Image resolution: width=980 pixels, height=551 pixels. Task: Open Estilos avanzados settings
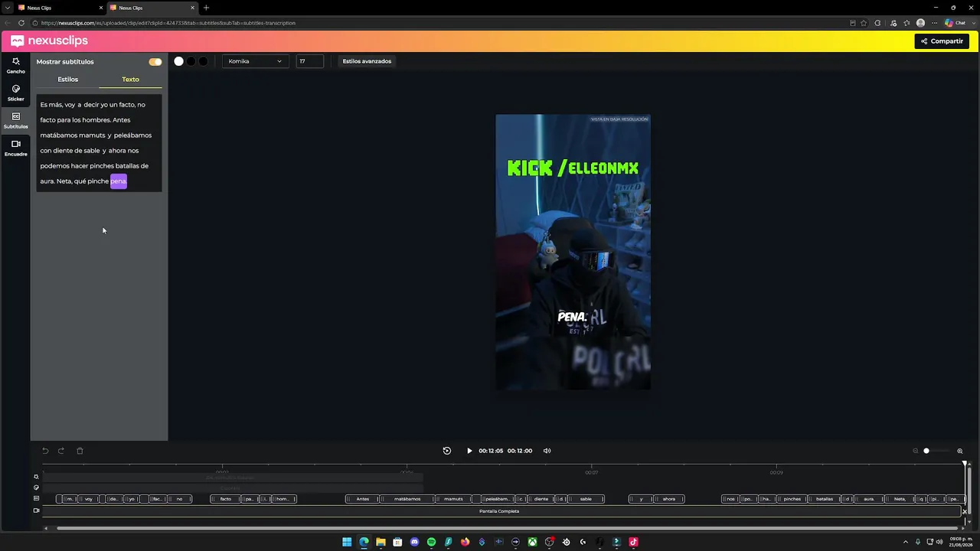click(367, 61)
